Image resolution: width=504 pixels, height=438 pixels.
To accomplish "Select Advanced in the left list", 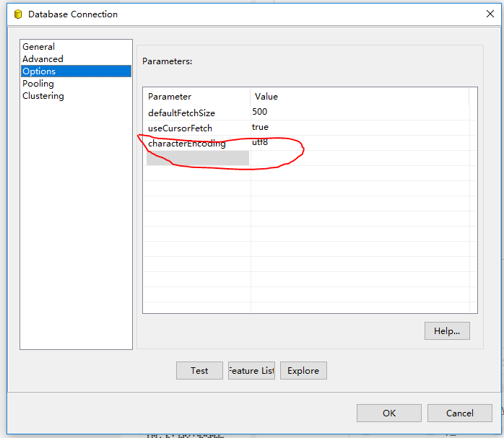I will tap(76, 59).
